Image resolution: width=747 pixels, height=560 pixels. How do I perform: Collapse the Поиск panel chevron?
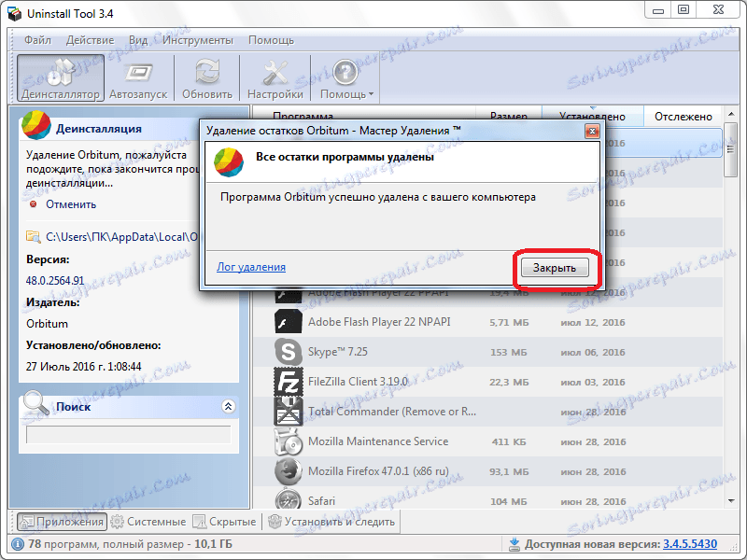click(x=228, y=406)
